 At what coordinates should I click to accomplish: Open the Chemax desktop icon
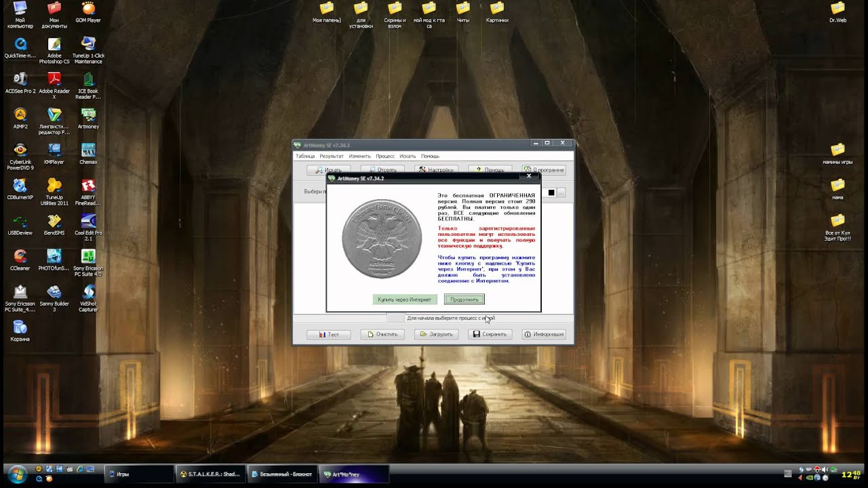point(88,153)
